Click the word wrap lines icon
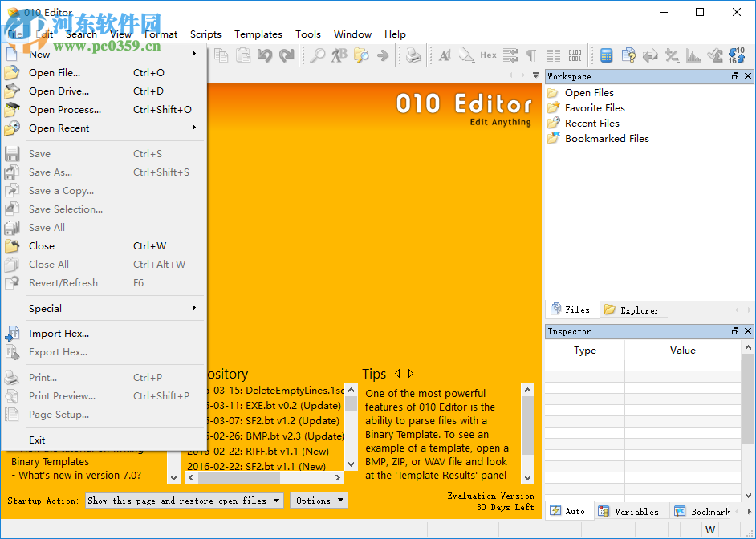Screen dimensions: 756x539 coord(510,55)
